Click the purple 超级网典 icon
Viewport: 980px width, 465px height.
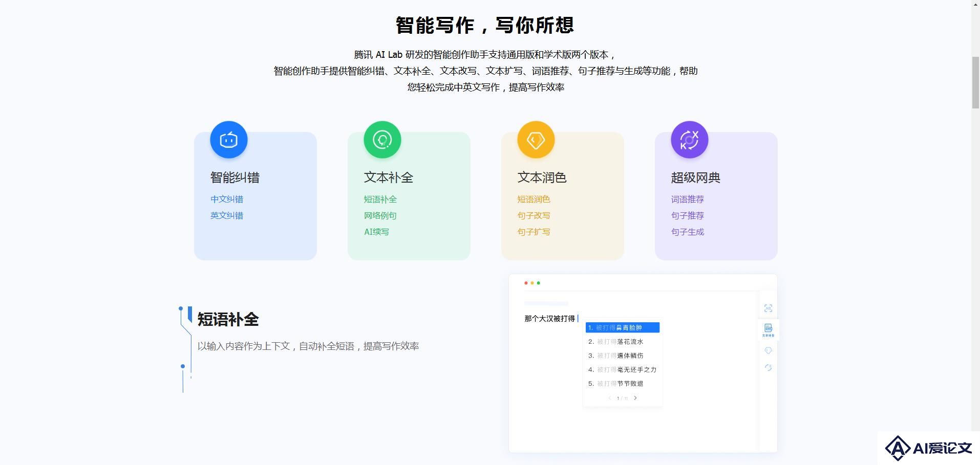point(690,140)
